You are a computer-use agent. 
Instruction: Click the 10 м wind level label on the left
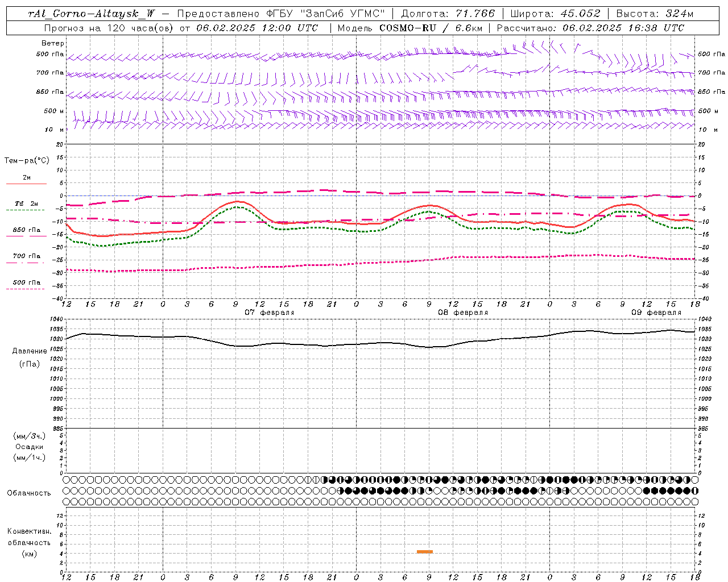click(55, 130)
